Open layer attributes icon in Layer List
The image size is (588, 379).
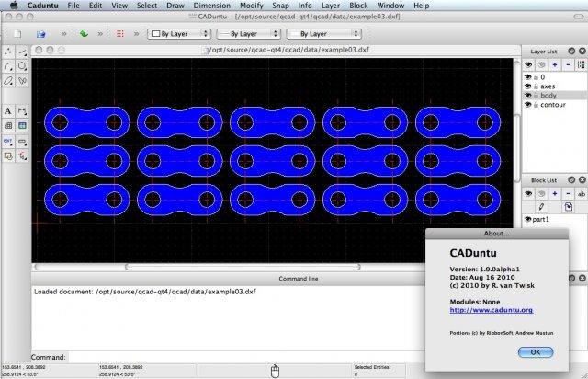click(582, 65)
